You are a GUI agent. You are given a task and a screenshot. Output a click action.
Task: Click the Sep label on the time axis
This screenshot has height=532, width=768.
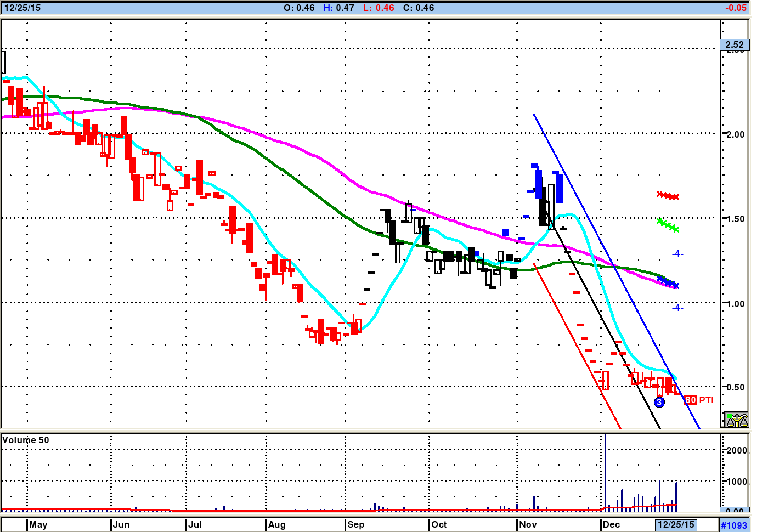point(356,524)
